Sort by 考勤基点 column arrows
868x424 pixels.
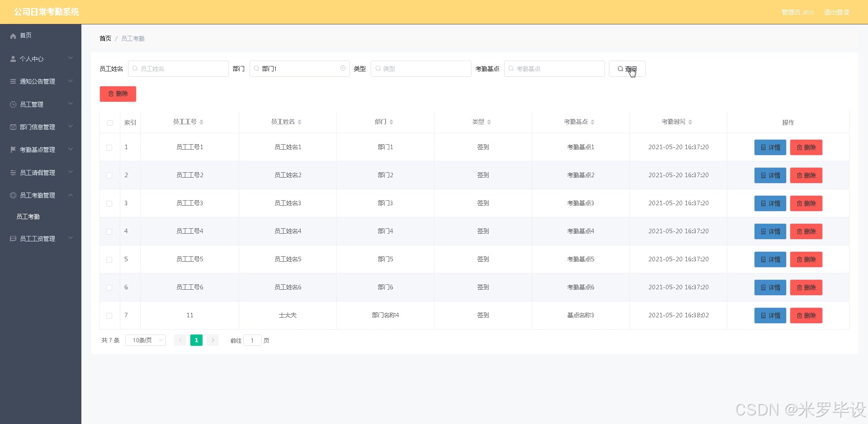(x=592, y=122)
